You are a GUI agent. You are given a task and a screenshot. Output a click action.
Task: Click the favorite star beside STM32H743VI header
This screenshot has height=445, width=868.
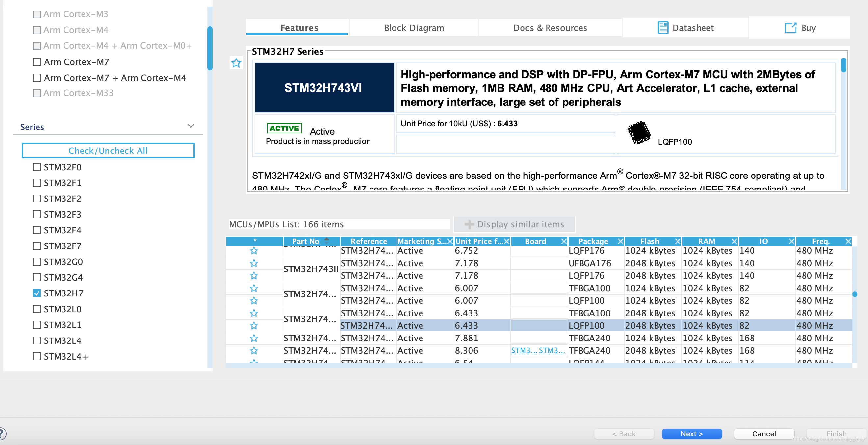pos(236,63)
